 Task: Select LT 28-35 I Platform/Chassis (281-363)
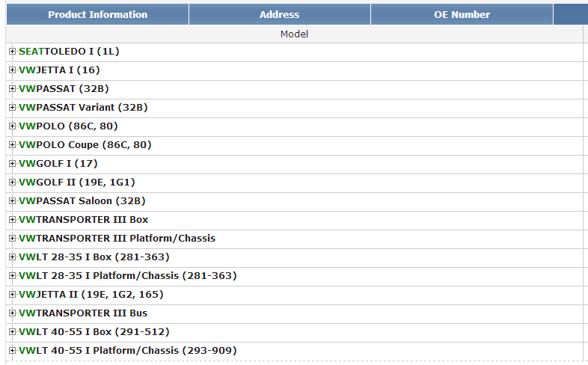click(127, 276)
